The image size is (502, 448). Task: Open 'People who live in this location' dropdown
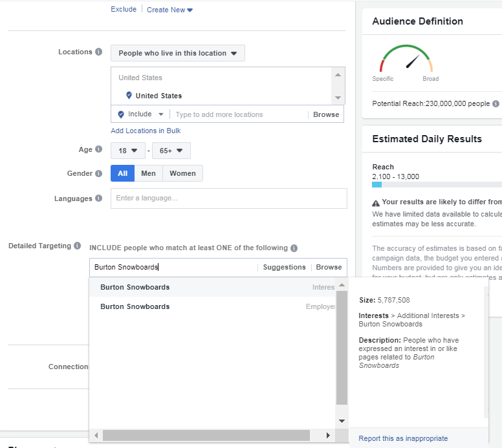pos(177,53)
